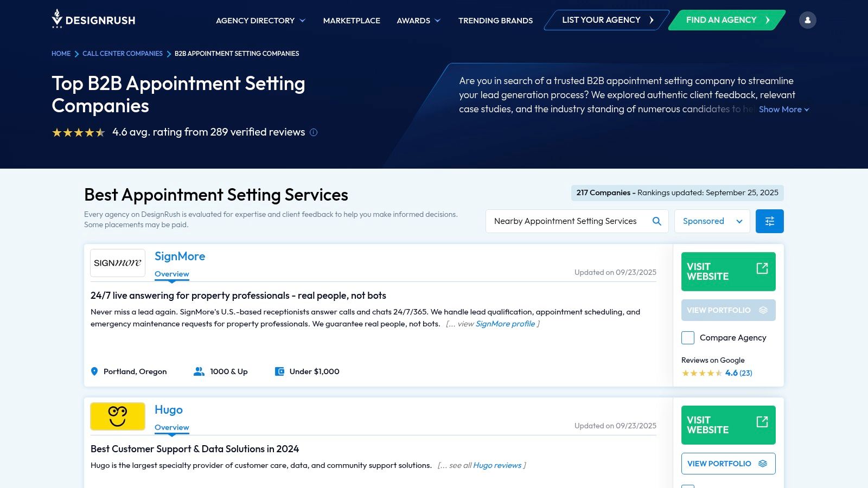
Task: Click the Find an Agency button
Action: point(727,20)
